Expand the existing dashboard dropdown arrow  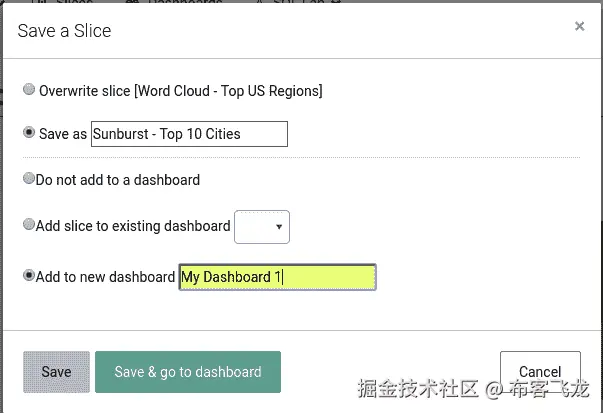coord(279,227)
